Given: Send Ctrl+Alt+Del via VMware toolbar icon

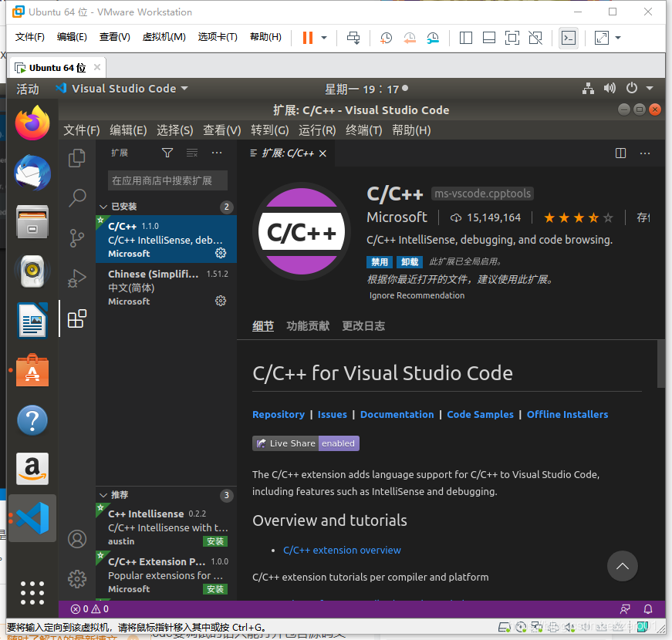Looking at the screenshot, I should (353, 38).
